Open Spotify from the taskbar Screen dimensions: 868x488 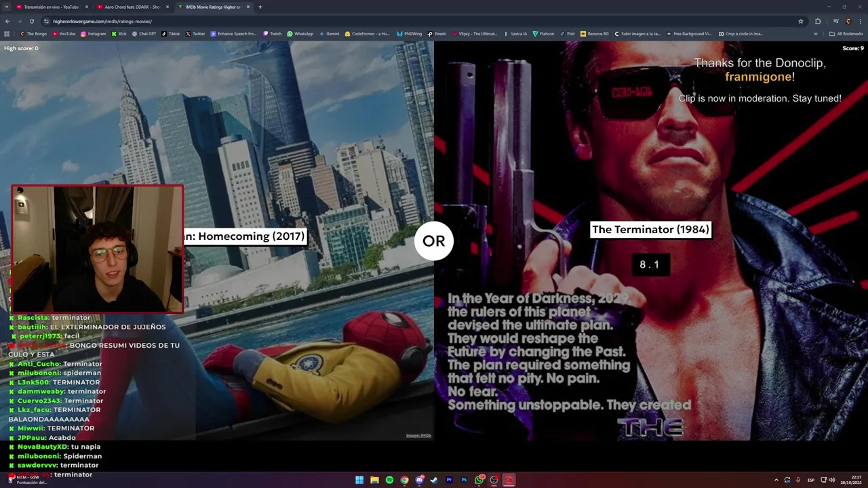click(x=389, y=480)
